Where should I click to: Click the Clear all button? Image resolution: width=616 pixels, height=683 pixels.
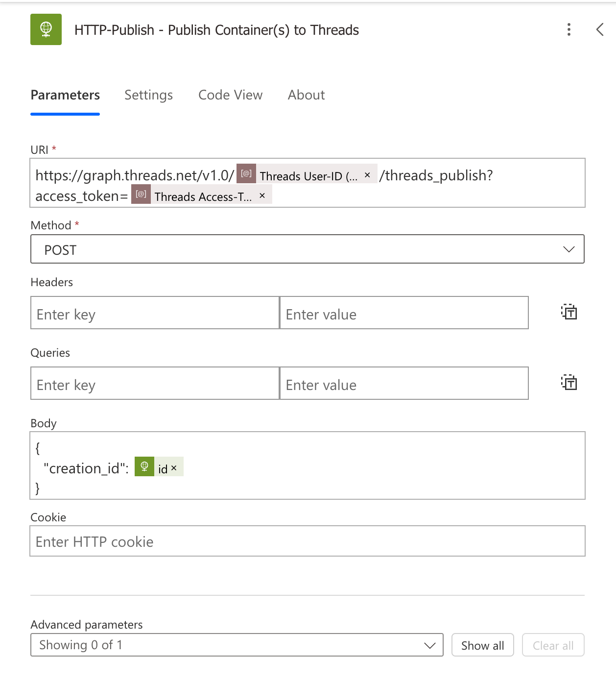(x=553, y=645)
